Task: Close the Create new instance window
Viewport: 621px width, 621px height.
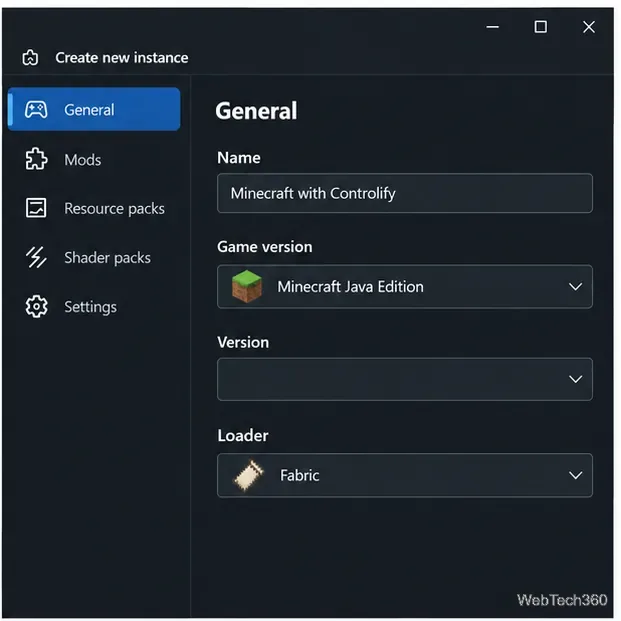Action: (x=589, y=27)
